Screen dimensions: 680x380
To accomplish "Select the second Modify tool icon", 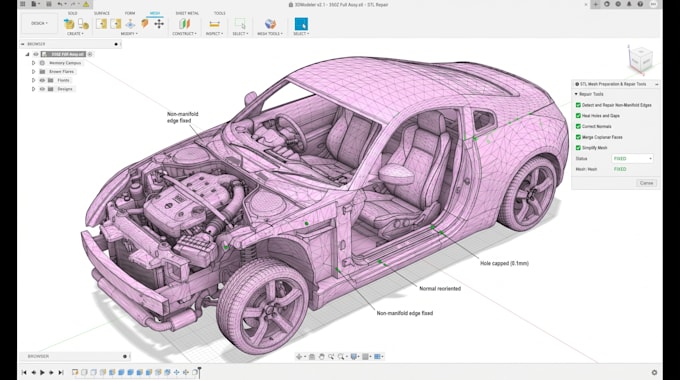I will click(115, 24).
